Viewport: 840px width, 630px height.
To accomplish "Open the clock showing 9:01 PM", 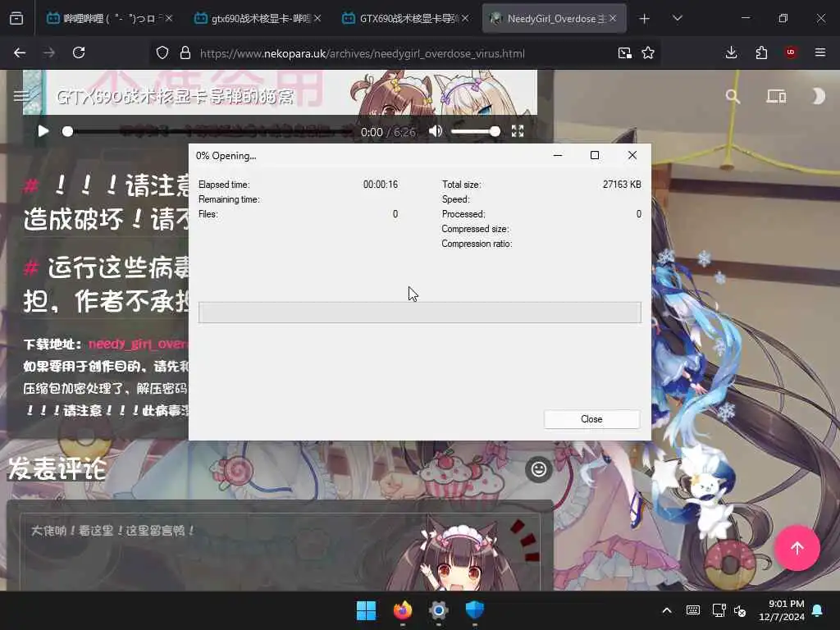I will (782, 610).
